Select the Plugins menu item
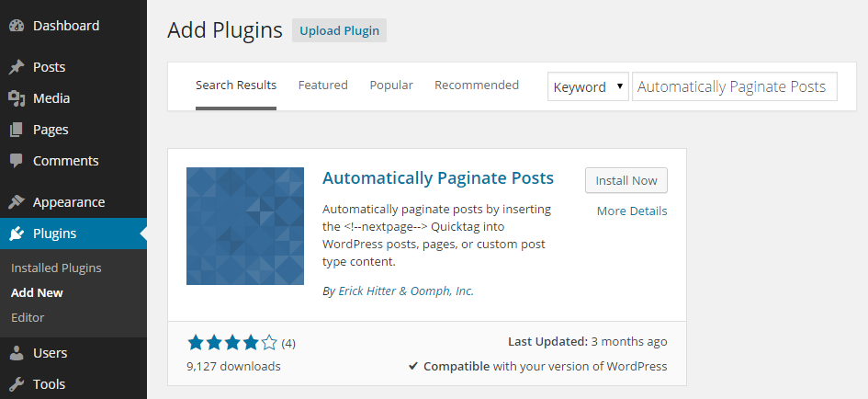The height and width of the screenshot is (399, 868). [x=73, y=234]
